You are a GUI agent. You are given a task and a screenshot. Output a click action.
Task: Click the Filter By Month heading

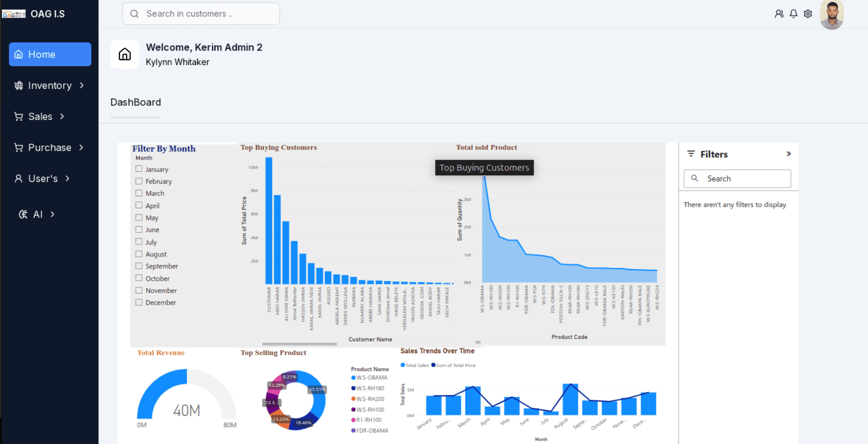click(164, 148)
